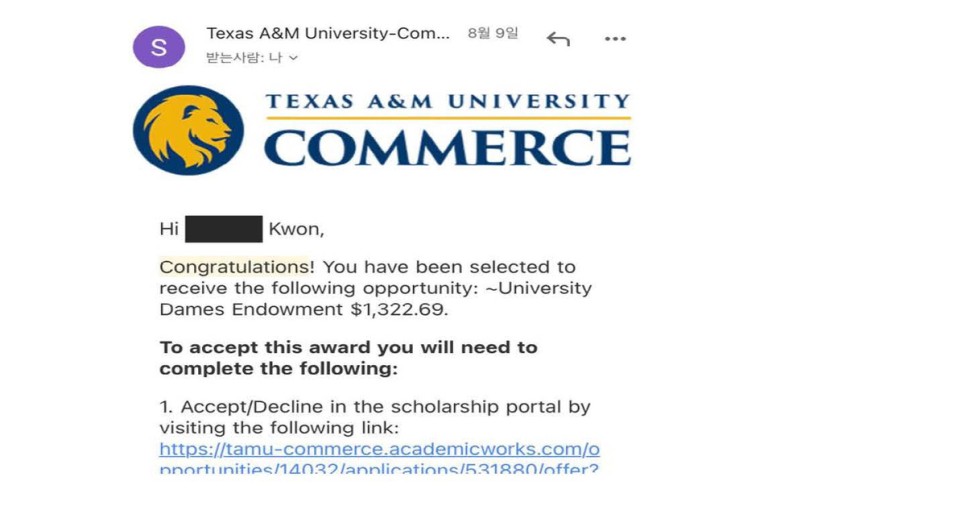This screenshot has width=966, height=506.
Task: Tap the gold divider line in the logo
Action: click(448, 117)
